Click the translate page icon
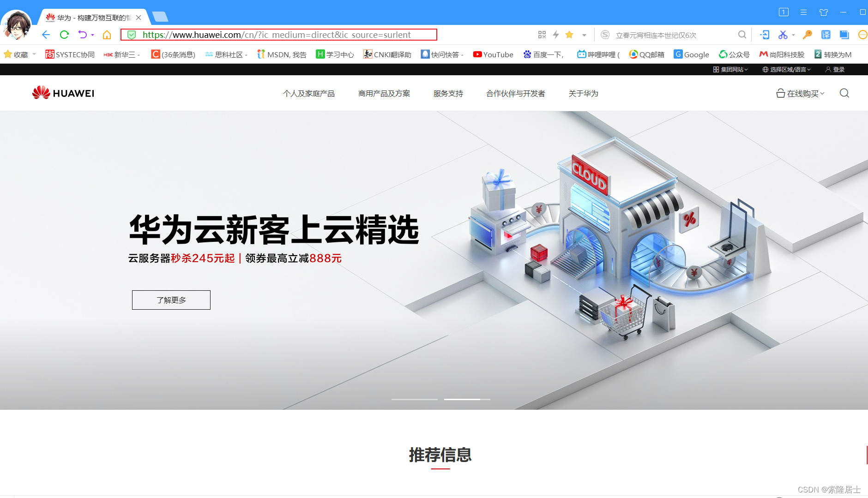The height and width of the screenshot is (498, 868). (x=826, y=35)
